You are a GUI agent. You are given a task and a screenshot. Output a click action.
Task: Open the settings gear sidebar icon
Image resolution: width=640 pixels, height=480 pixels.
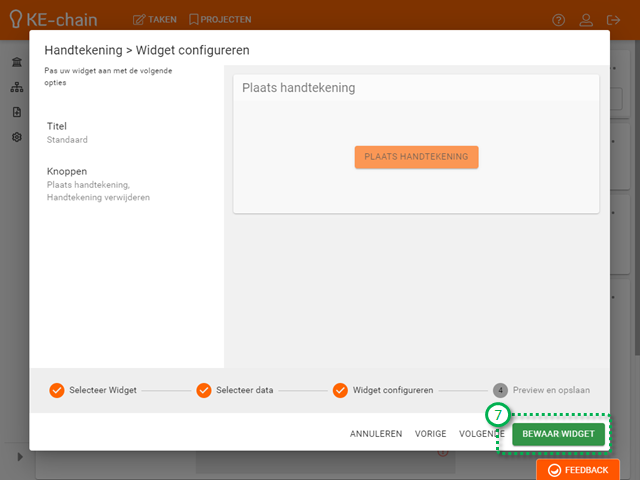[x=16, y=137]
